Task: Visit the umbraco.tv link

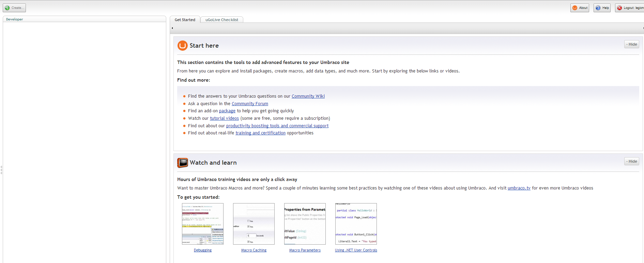Action: click(519, 188)
